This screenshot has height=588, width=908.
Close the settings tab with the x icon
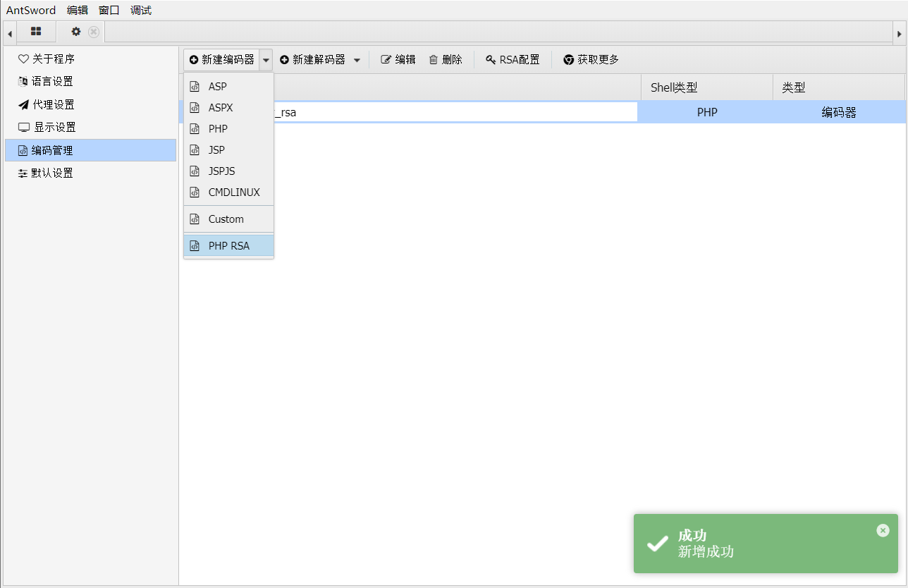point(94,32)
